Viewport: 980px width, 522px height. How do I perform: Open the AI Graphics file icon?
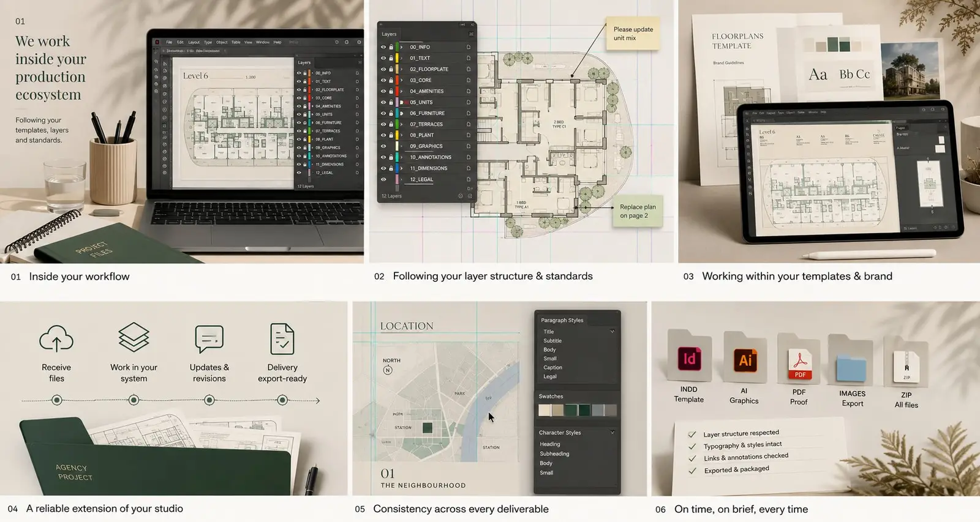pyautogui.click(x=745, y=359)
